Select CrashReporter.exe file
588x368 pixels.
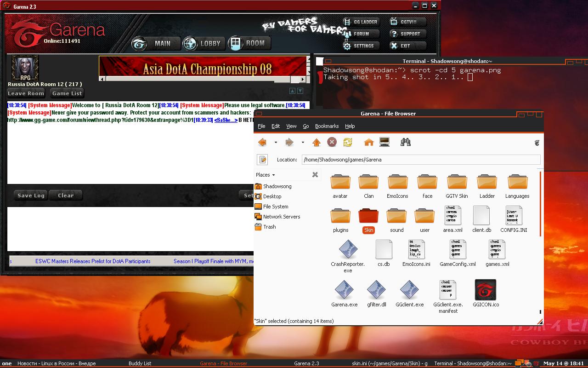tap(348, 256)
